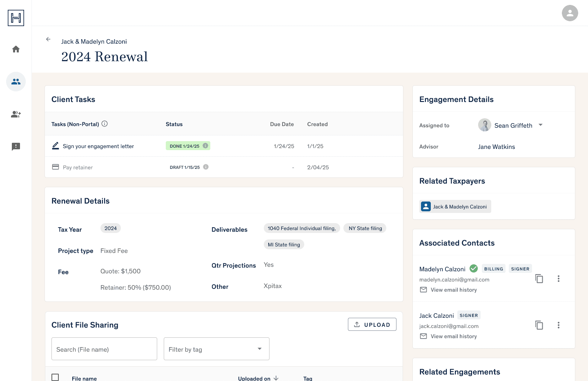588x381 pixels.
Task: Click the 1040 Federal Individual filing chip
Action: pyautogui.click(x=302, y=228)
